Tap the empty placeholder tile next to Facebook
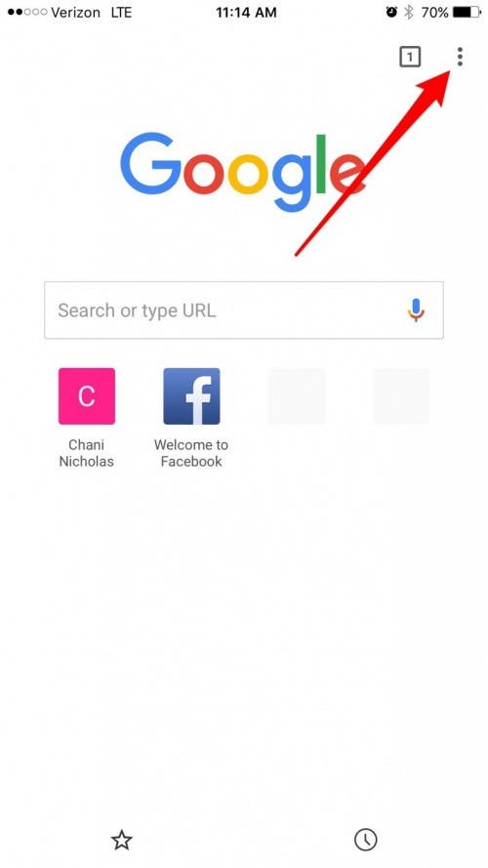The height and width of the screenshot is (868, 488). tap(297, 396)
